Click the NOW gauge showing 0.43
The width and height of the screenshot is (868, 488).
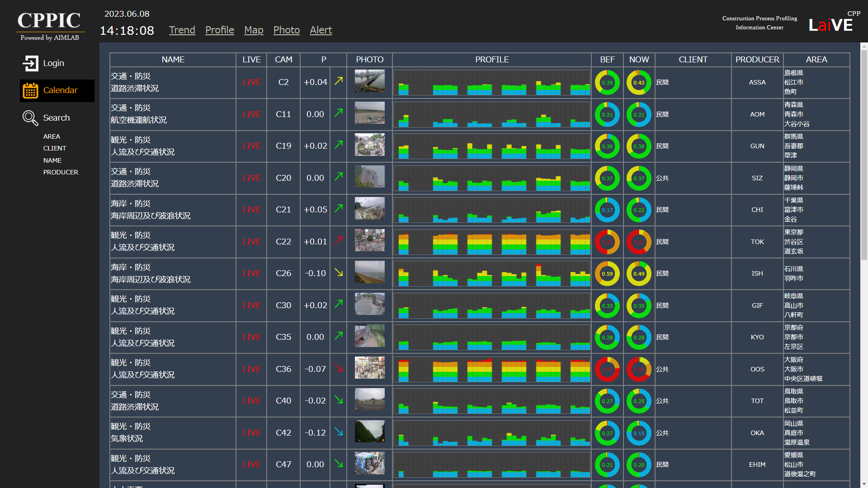click(639, 83)
